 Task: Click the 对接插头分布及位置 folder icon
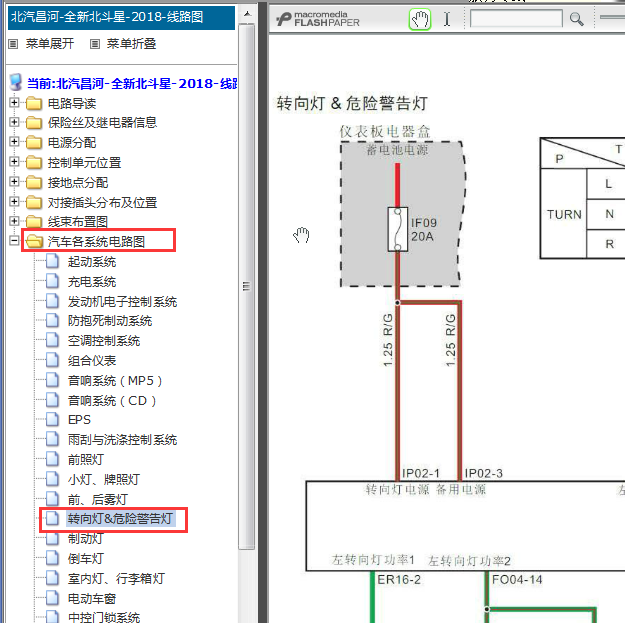[34, 202]
